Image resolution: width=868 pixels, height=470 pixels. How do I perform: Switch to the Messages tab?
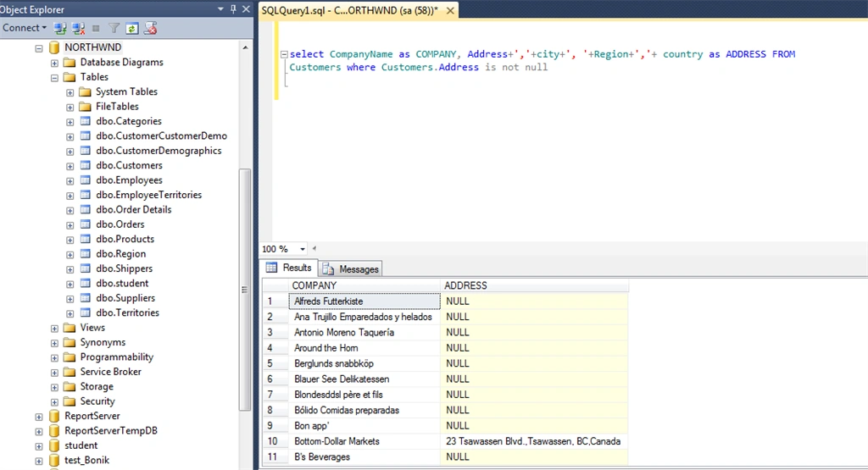click(352, 268)
